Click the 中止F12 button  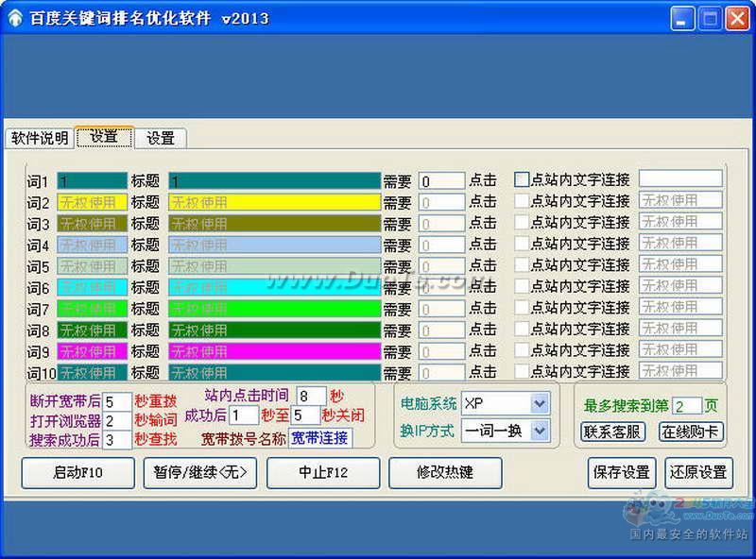323,473
